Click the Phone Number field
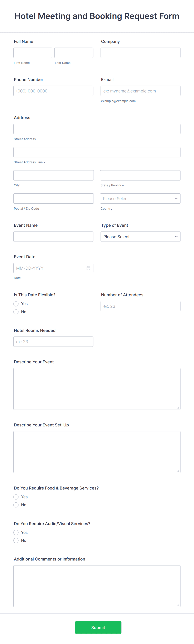Viewport: 194px width, 644px height. point(53,91)
